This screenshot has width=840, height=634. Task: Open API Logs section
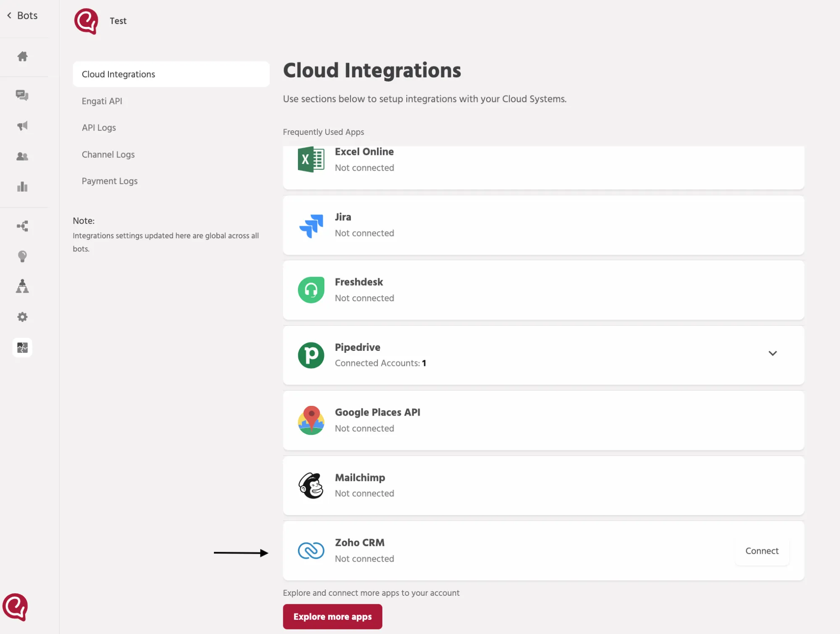click(x=99, y=127)
